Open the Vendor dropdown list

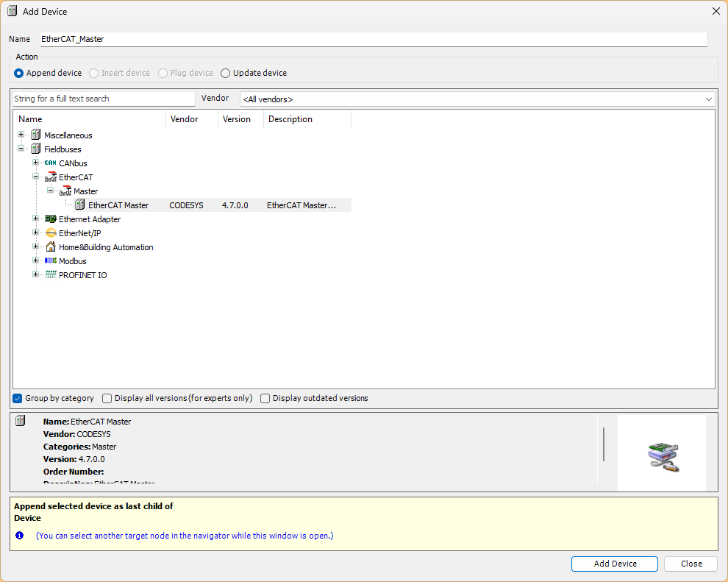pyautogui.click(x=708, y=99)
